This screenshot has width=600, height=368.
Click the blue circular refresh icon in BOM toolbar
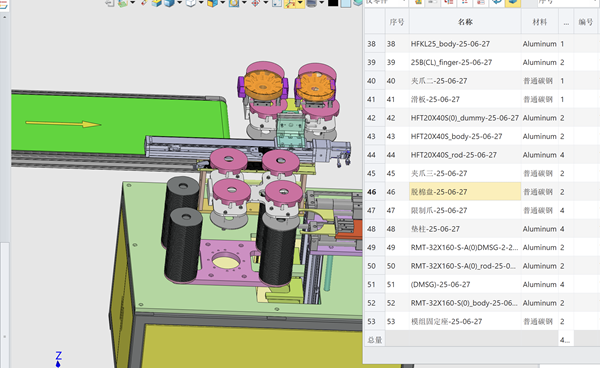pyautogui.click(x=497, y=3)
